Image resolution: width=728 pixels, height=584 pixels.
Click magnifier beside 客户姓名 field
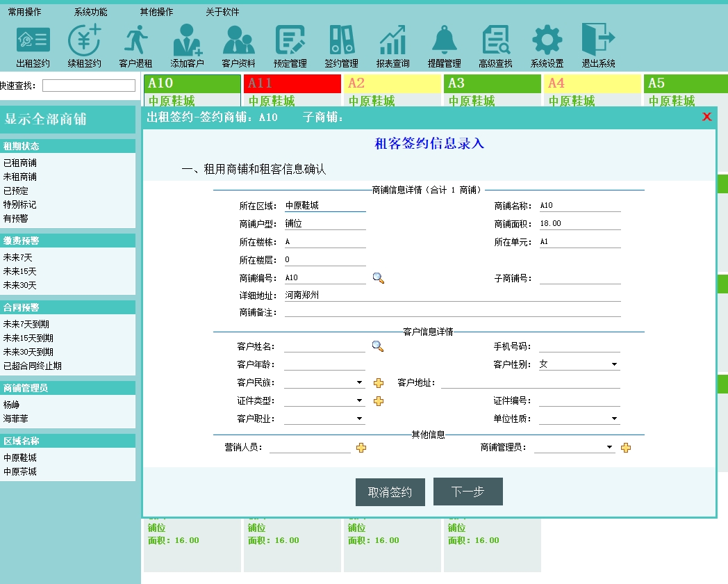378,346
